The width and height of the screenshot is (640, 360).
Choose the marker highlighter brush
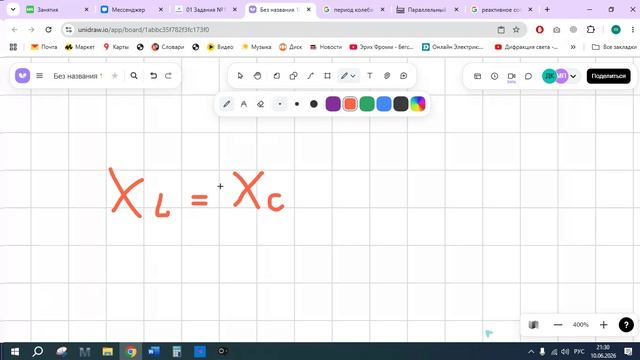coord(244,104)
